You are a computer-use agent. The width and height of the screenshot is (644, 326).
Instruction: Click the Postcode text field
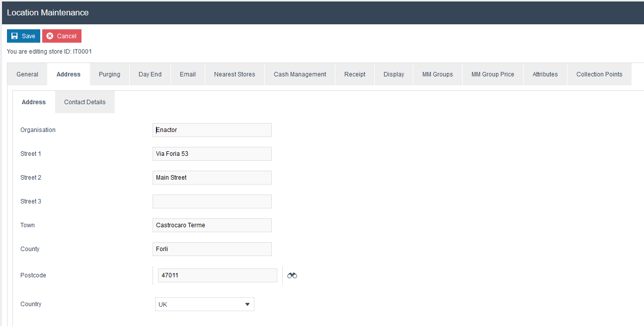click(217, 275)
